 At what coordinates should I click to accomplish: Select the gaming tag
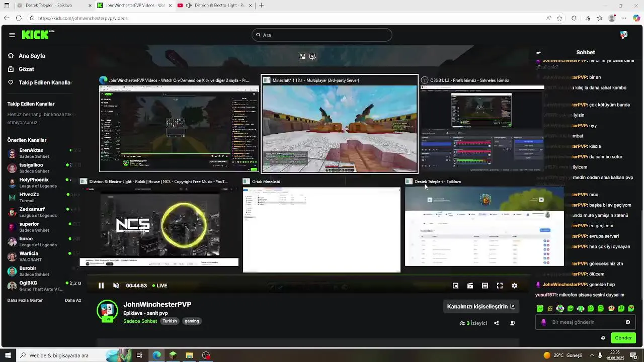pos(192,321)
